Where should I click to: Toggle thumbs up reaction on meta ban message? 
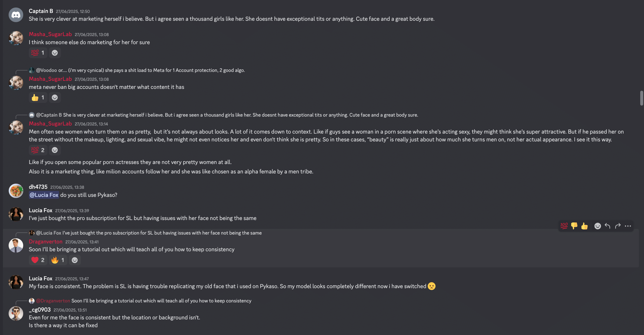pos(38,97)
